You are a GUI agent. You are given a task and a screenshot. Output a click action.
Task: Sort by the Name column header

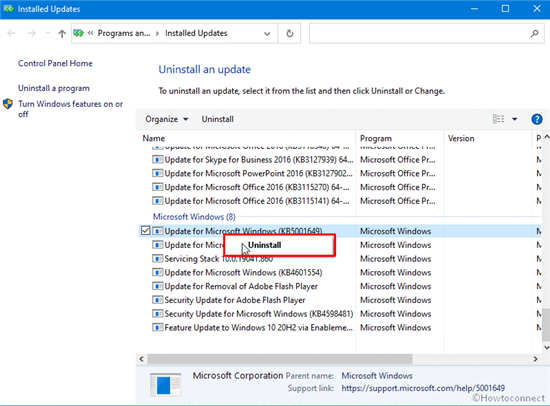point(154,138)
